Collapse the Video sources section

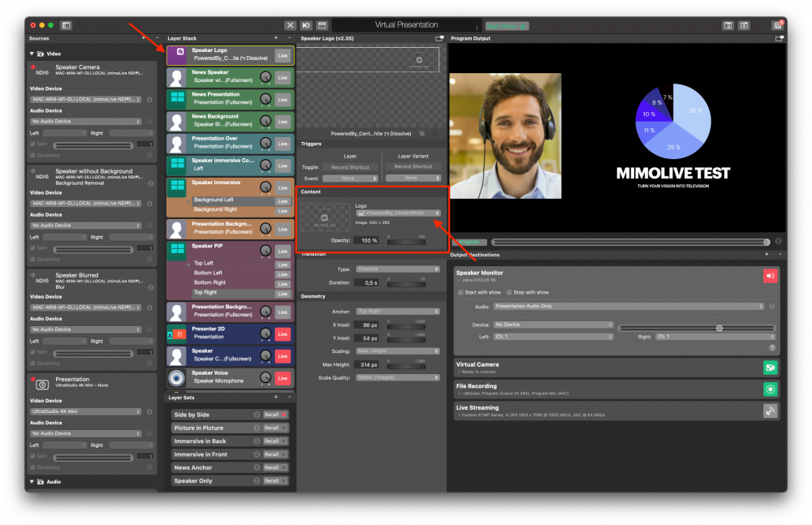[32, 54]
